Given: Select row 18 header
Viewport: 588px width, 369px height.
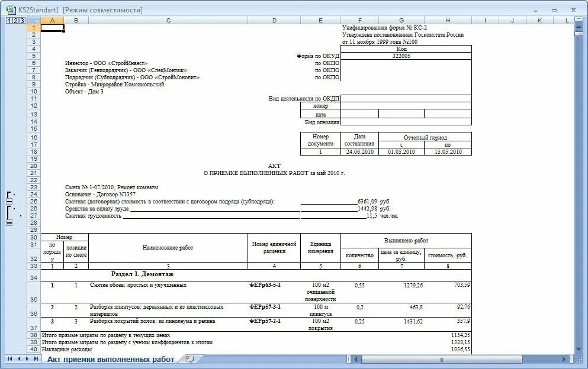Looking at the screenshot, I should coord(33,152).
